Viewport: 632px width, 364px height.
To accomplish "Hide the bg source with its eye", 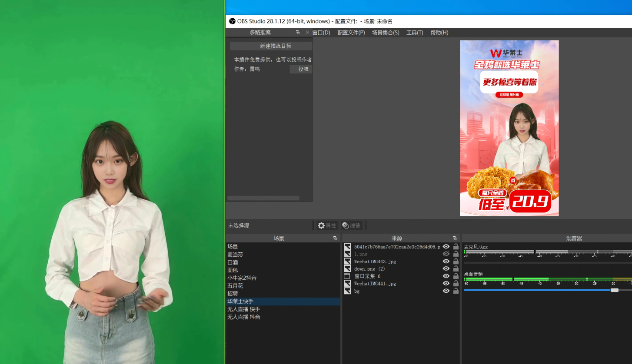I will (x=446, y=291).
